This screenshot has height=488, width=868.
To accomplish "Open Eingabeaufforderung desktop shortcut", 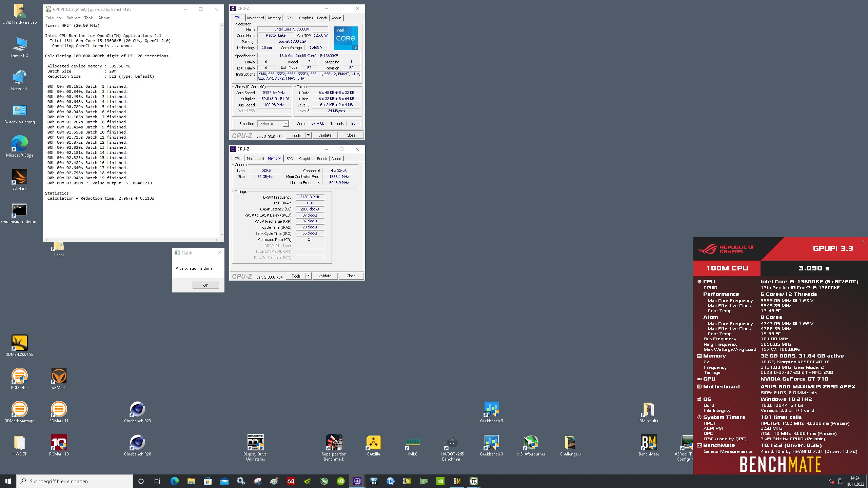I will coord(19,213).
